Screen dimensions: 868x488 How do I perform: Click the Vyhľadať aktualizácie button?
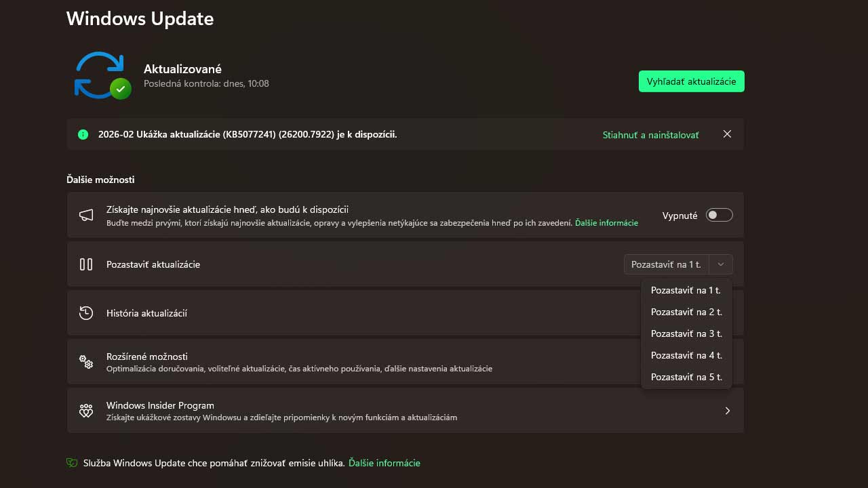click(692, 81)
